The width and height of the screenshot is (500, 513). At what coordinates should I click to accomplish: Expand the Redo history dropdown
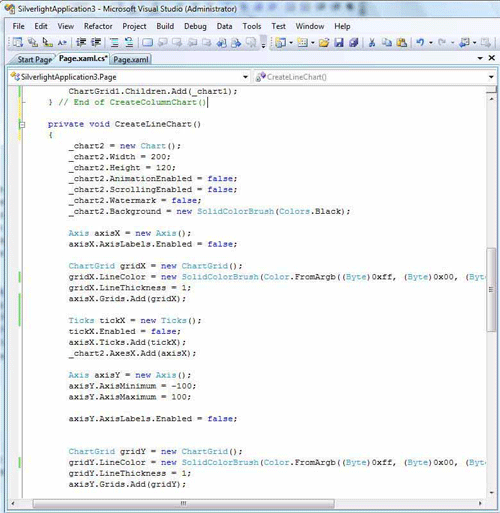452,43
